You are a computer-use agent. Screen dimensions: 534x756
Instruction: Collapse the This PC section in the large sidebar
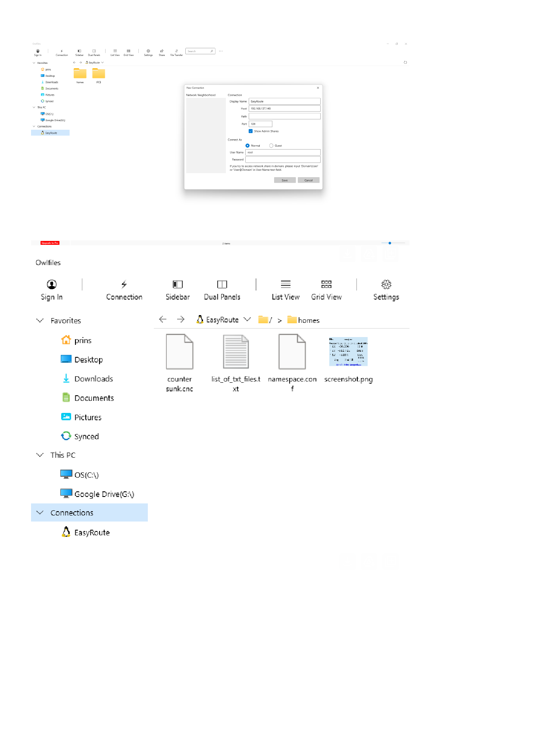(x=40, y=455)
